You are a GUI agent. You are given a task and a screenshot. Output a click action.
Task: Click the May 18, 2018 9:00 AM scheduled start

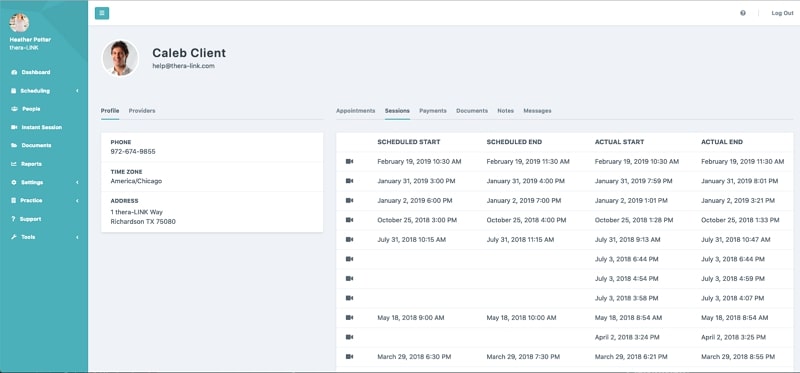point(411,317)
